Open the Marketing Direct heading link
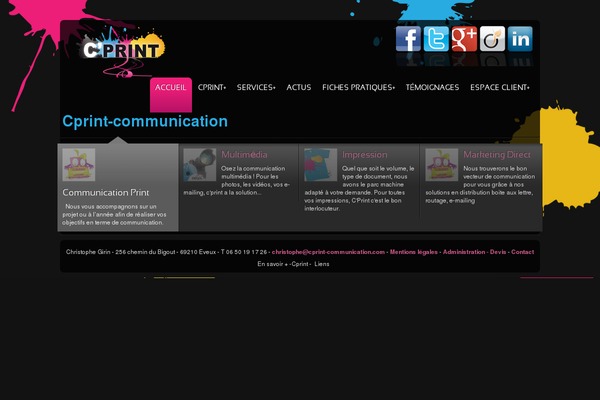600x400 pixels. coord(497,155)
